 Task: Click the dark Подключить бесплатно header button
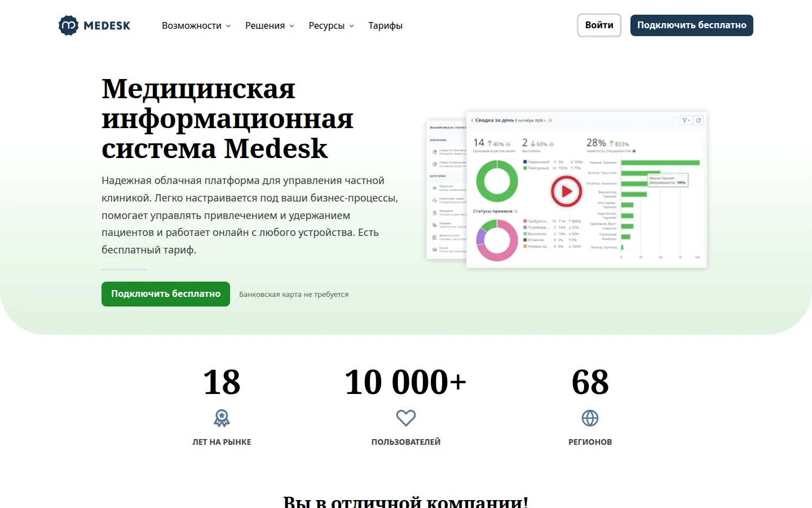pos(691,25)
